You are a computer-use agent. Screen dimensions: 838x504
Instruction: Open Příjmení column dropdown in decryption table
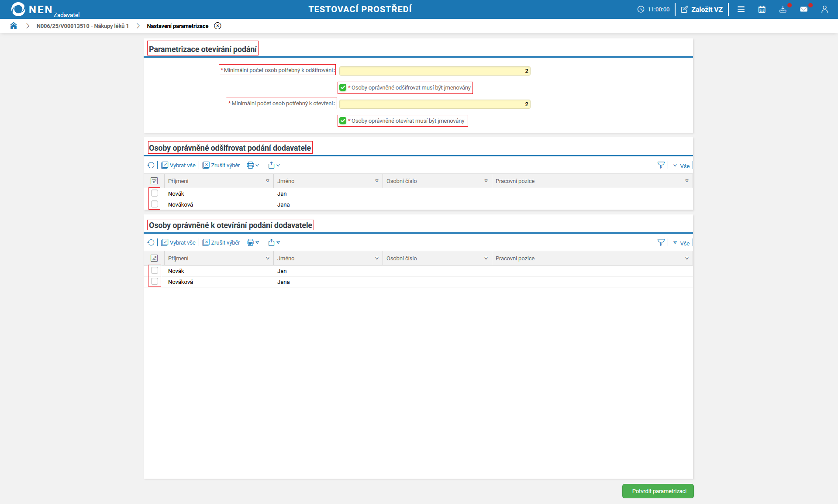point(268,181)
